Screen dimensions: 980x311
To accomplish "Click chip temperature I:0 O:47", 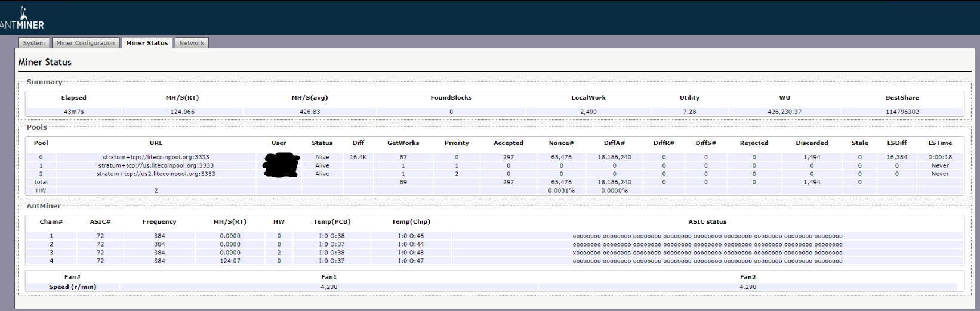I will click(411, 261).
